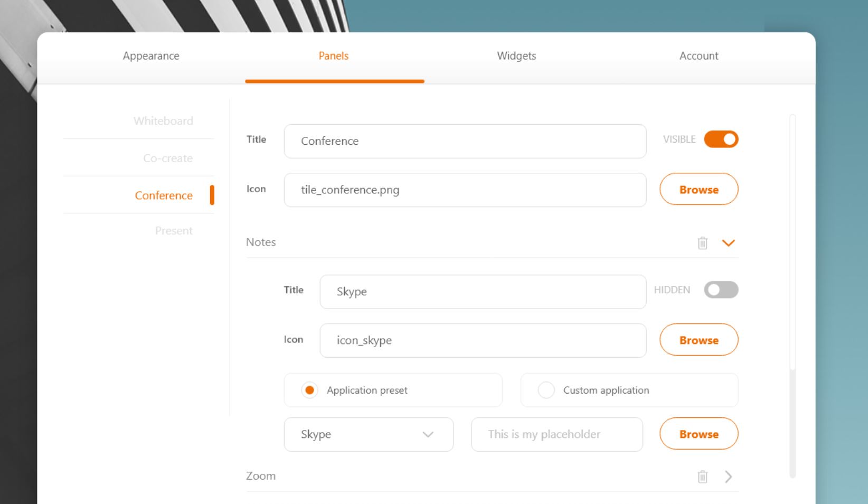Collapse the Notes section chevron
The image size is (868, 504).
728,243
